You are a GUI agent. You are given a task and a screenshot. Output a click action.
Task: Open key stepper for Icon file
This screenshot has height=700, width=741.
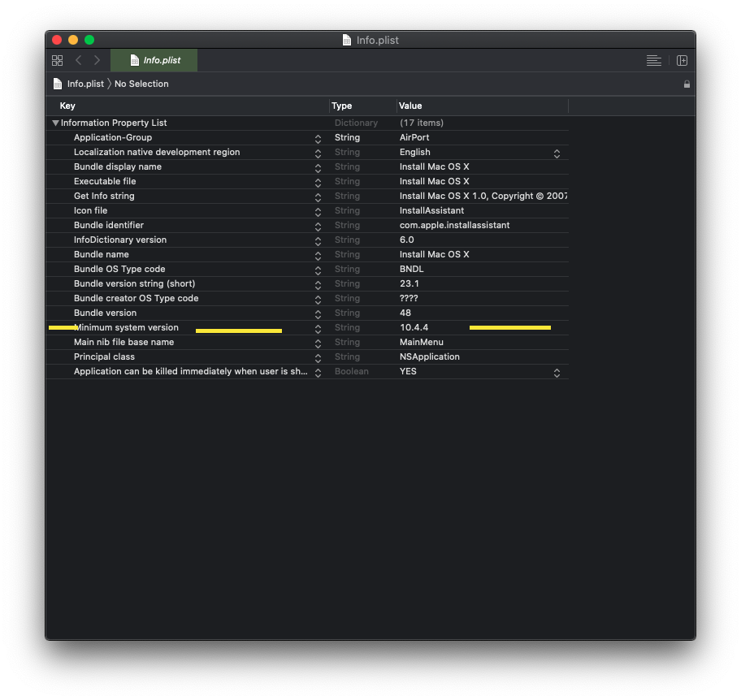(318, 212)
